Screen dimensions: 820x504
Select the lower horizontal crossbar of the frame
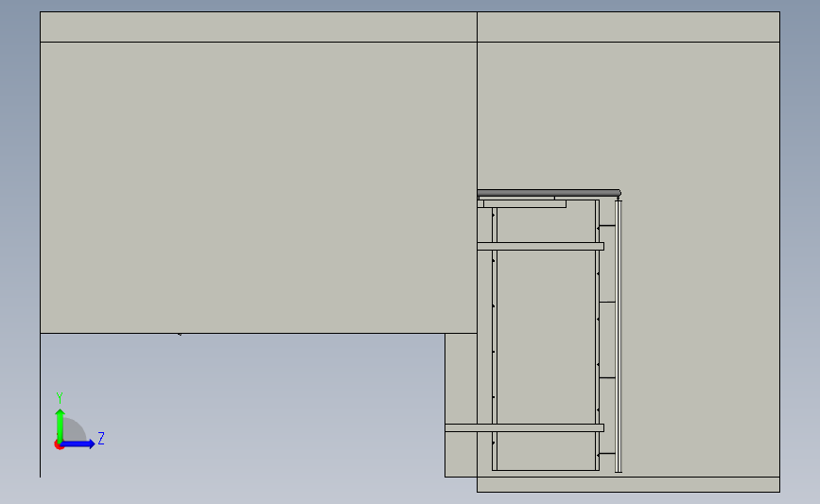tap(525, 427)
